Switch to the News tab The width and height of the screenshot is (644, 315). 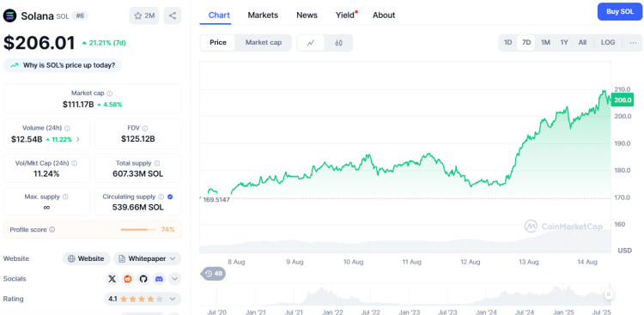point(307,15)
